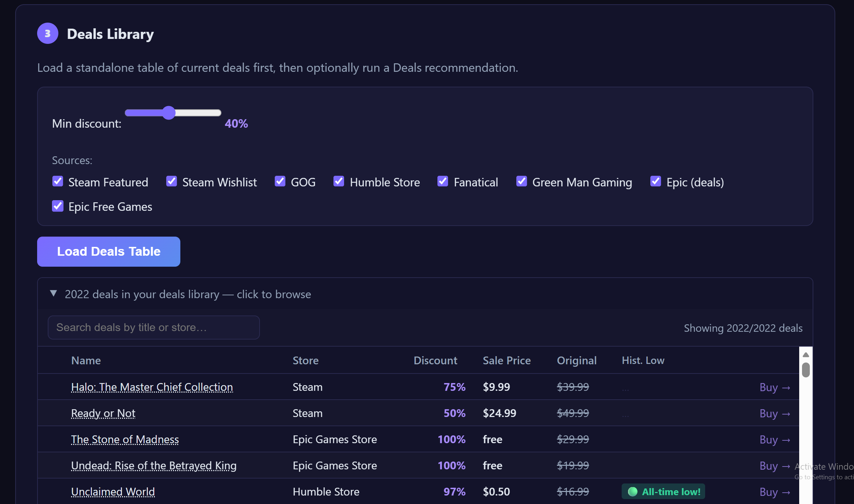Click the Deals Library heading

110,34
